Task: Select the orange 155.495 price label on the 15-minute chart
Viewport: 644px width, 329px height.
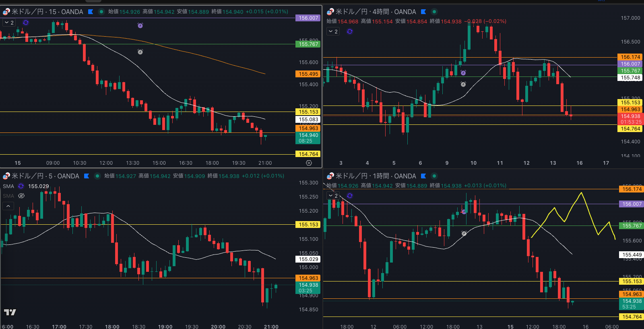Action: point(308,74)
